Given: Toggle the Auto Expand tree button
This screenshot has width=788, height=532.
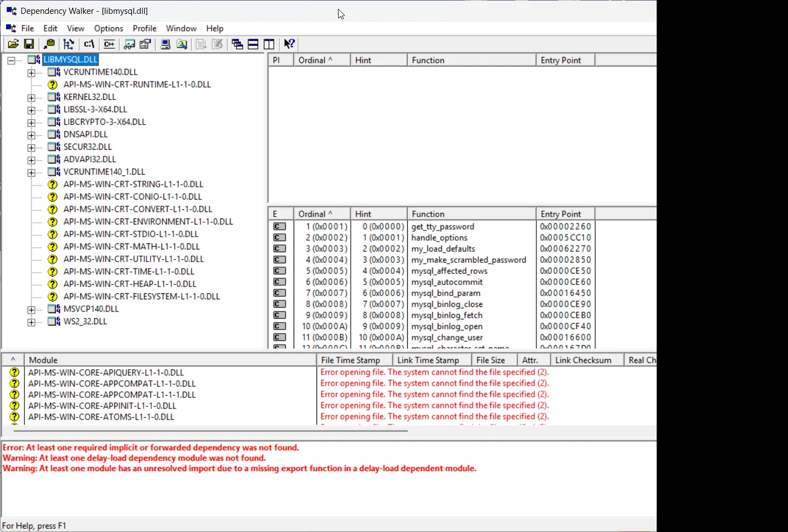Looking at the screenshot, I should point(69,44).
